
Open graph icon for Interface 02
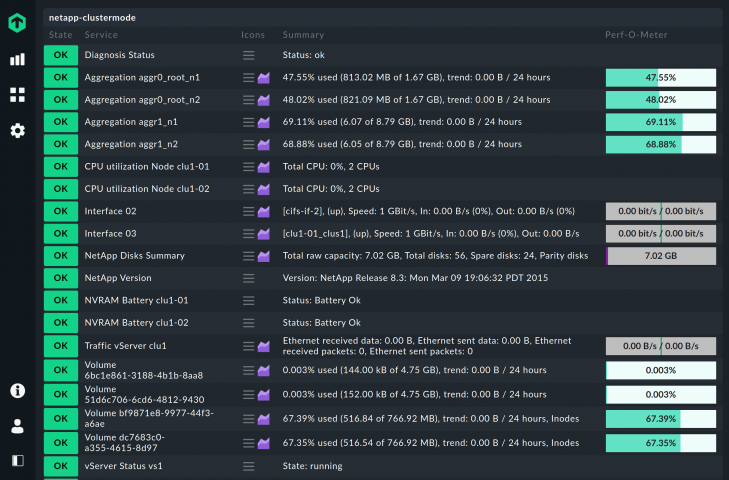[x=265, y=211]
